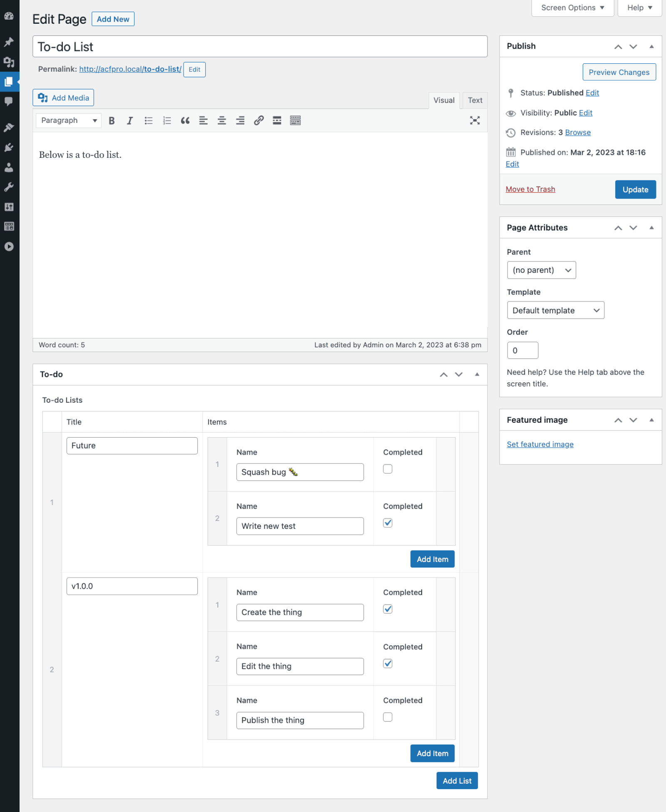
Task: Open the Dashboard from the sidebar
Action: click(9, 16)
